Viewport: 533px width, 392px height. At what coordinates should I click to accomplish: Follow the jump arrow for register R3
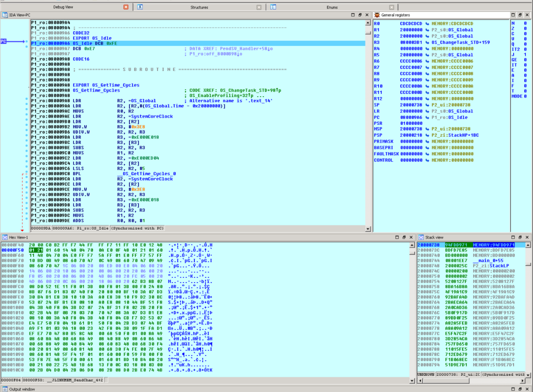tap(428, 42)
